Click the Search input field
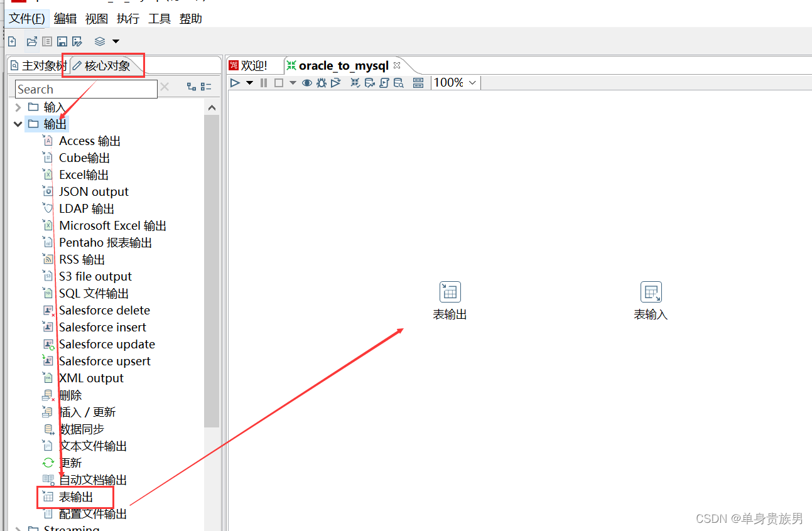The width and height of the screenshot is (812, 531). click(x=87, y=89)
